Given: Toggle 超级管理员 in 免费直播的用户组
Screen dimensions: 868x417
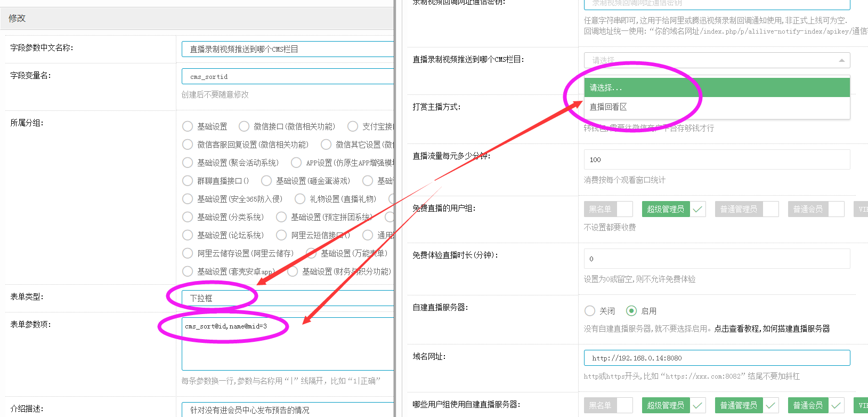Looking at the screenshot, I should coord(674,209).
